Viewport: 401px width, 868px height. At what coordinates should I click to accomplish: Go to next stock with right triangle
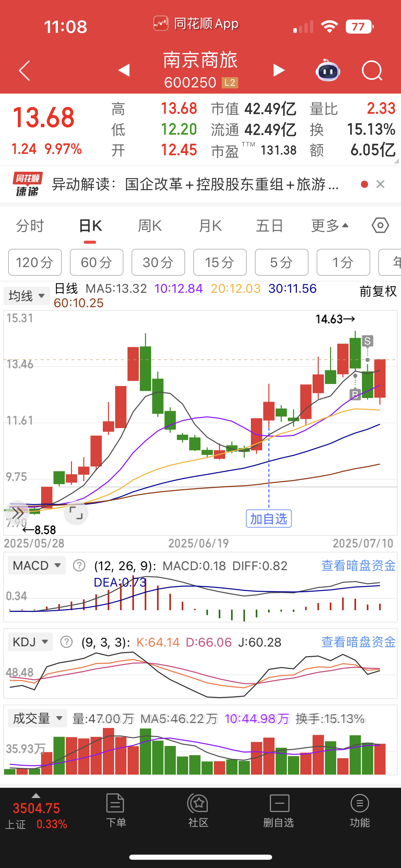[x=279, y=70]
